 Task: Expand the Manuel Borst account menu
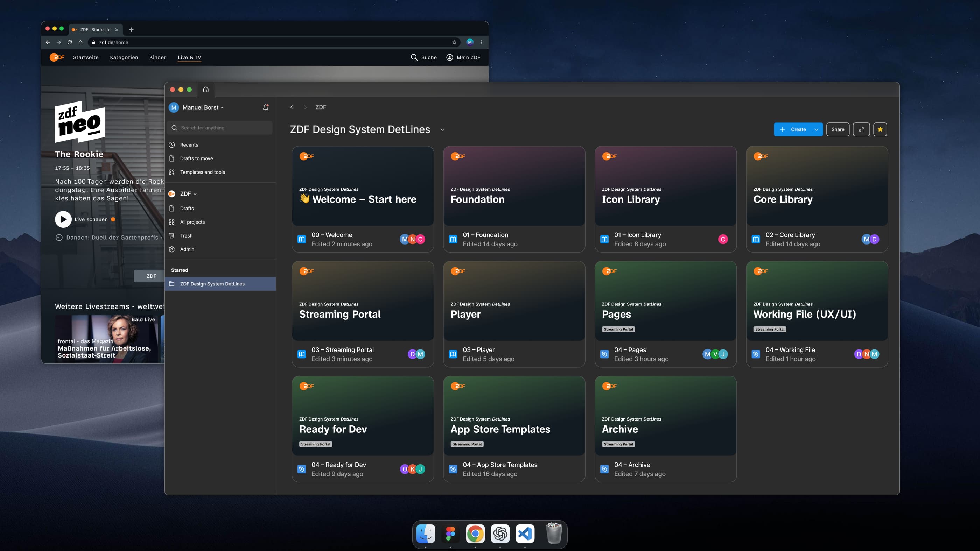pos(202,108)
